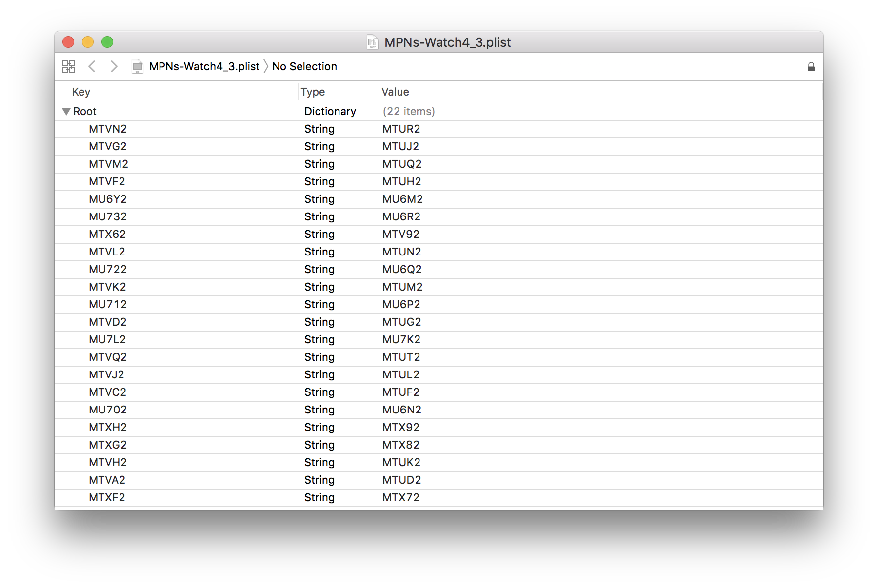This screenshot has height=588, width=878.
Task: Click the Type column header
Action: (313, 92)
